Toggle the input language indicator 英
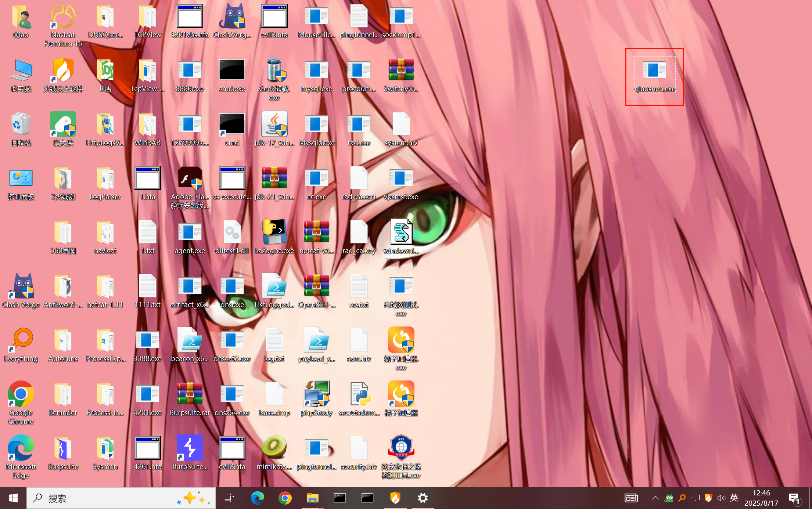The height and width of the screenshot is (509, 812). pyautogui.click(x=734, y=498)
